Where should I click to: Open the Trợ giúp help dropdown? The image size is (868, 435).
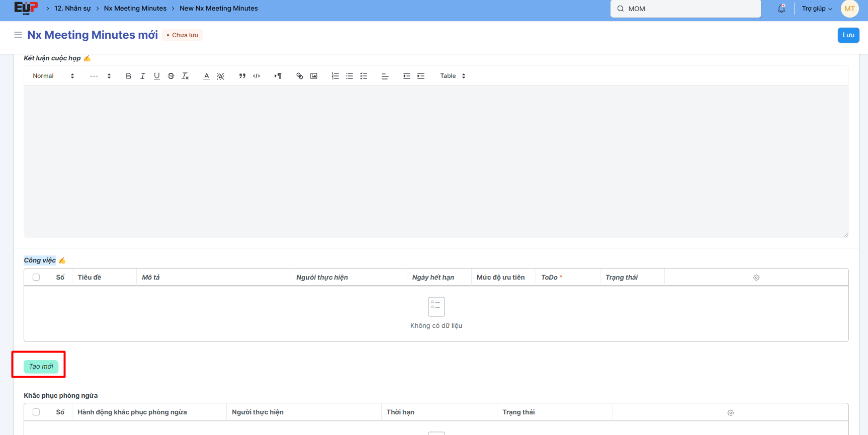pos(817,9)
